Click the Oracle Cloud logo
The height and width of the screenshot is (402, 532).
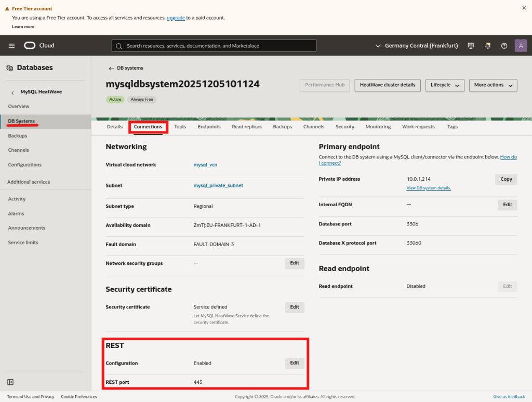[x=39, y=46]
